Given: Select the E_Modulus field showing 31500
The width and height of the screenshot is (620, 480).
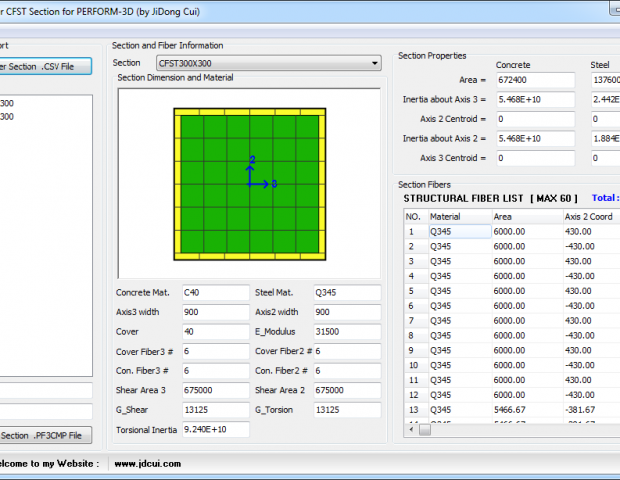Looking at the screenshot, I should (346, 332).
